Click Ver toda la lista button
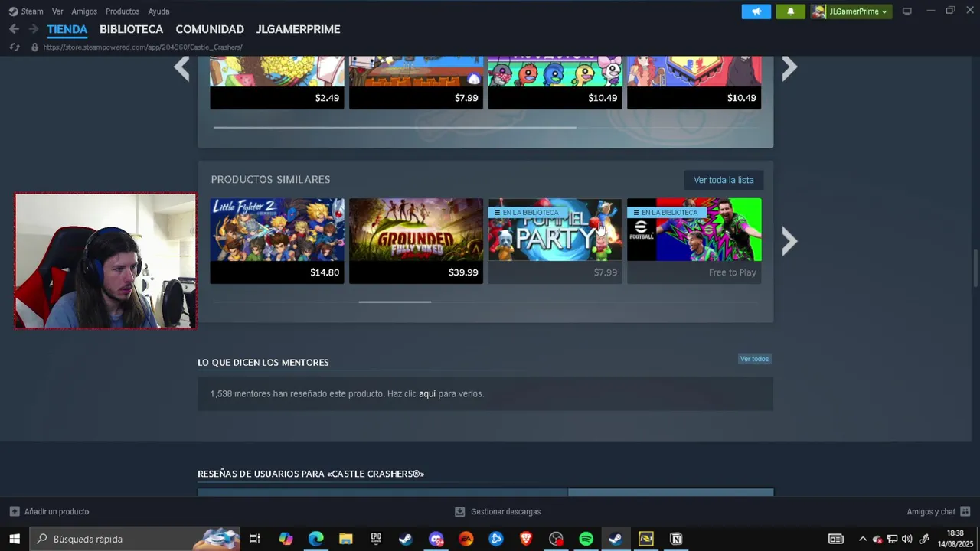Screen dimensions: 980x551 tap(724, 180)
